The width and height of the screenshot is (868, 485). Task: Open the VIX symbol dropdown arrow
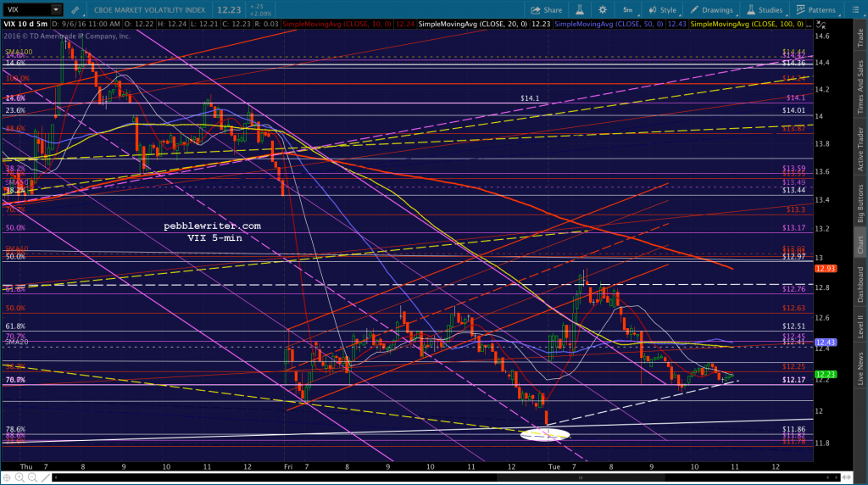56,9
